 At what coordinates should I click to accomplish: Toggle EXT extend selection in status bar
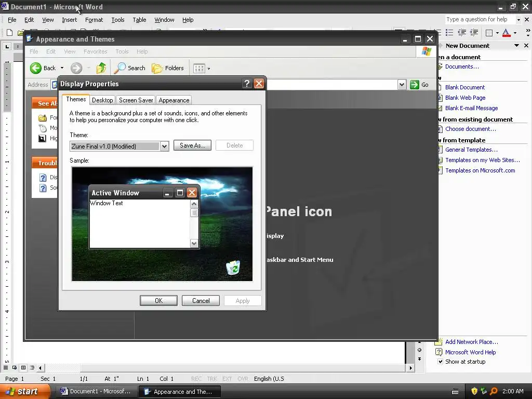227,379
